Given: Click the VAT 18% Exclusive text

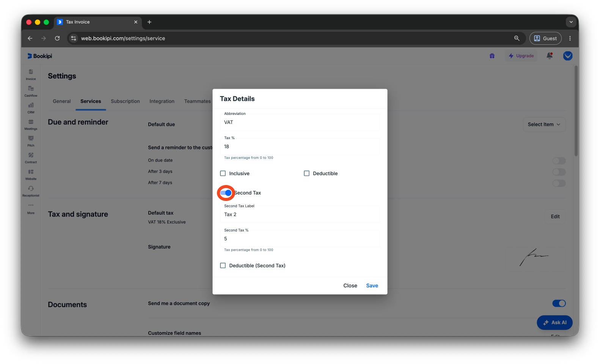Looking at the screenshot, I should (x=167, y=222).
